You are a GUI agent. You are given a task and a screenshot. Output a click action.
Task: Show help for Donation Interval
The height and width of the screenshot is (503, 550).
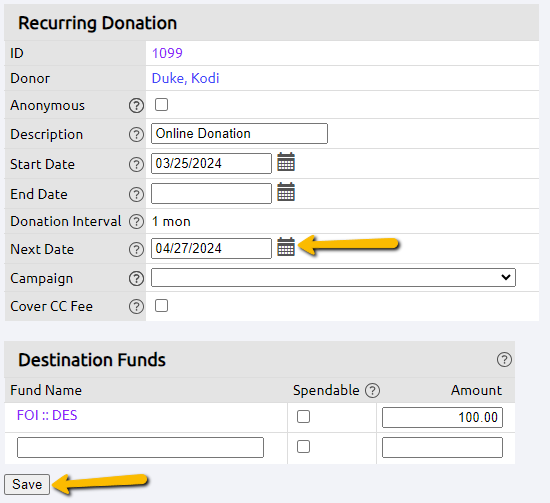pyautogui.click(x=136, y=221)
